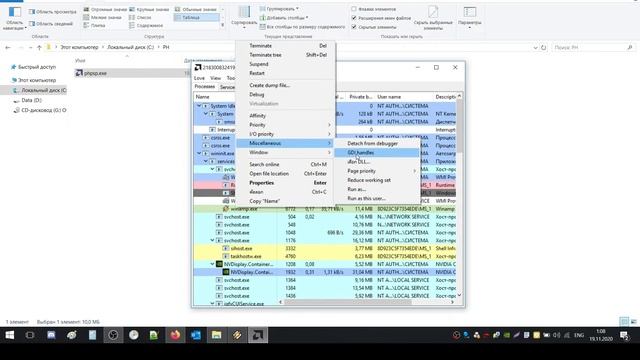Collapse the wininit.exe process tree
Image resolution: width=640 pixels, height=360 pixels.
pyautogui.click(x=199, y=153)
